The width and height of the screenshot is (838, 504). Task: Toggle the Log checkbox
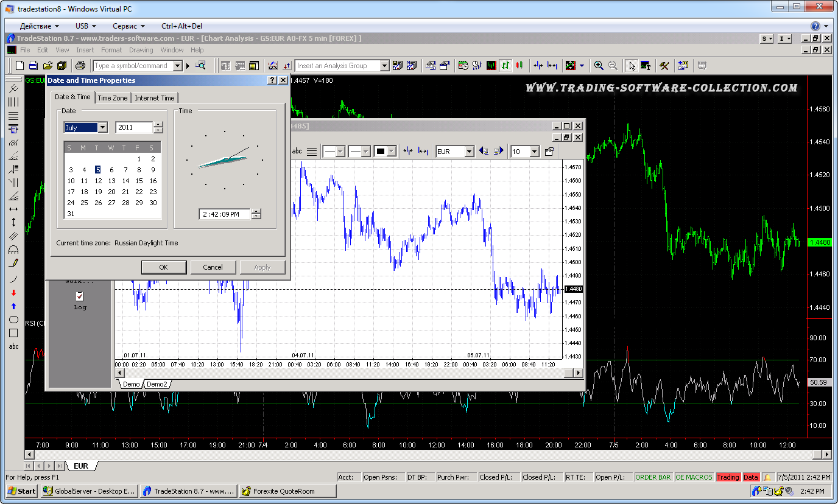click(x=80, y=296)
